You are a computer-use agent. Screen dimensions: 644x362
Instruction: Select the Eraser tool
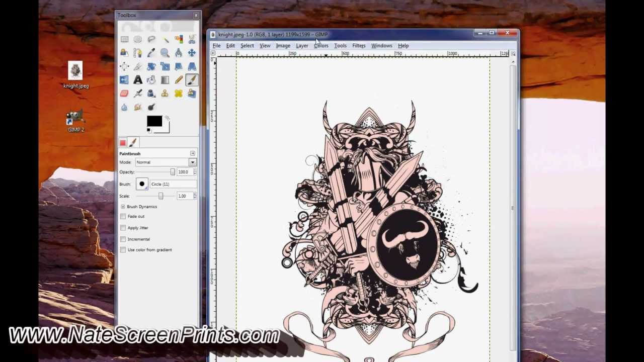pyautogui.click(x=124, y=94)
